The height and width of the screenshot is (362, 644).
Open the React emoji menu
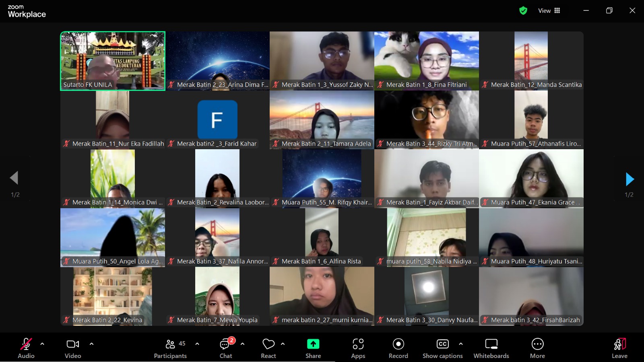tap(268, 348)
